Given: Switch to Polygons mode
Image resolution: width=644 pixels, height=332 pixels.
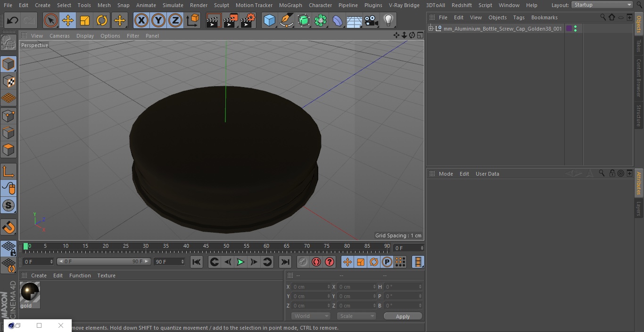Looking at the screenshot, I should tap(8, 150).
